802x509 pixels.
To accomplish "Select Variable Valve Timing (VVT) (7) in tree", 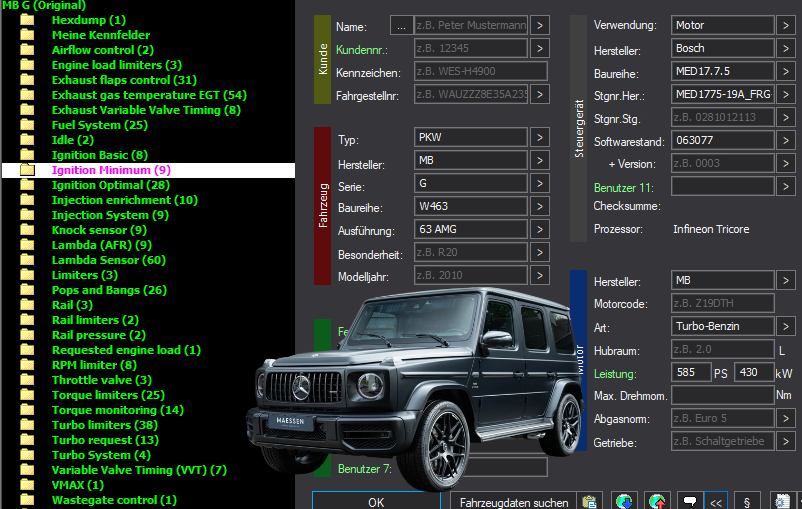I will click(x=139, y=470).
